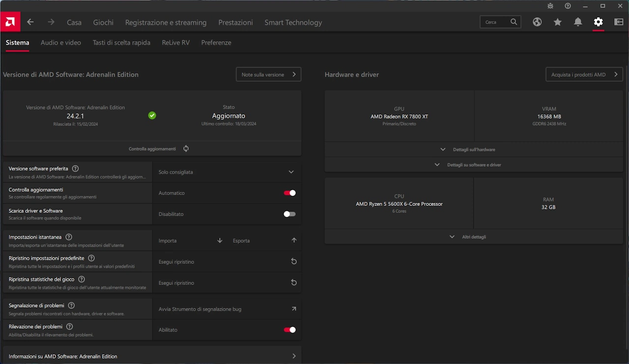Open Registrazione e streaming menu
The width and height of the screenshot is (629, 364).
166,22
